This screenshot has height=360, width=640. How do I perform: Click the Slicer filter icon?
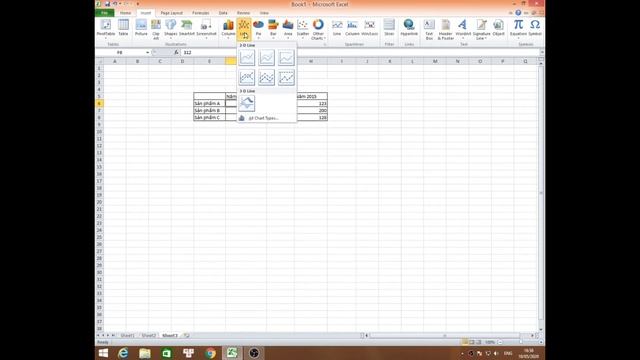[389, 29]
